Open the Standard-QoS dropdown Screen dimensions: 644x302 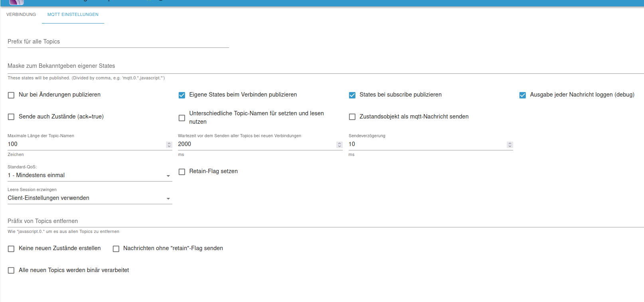tap(90, 175)
